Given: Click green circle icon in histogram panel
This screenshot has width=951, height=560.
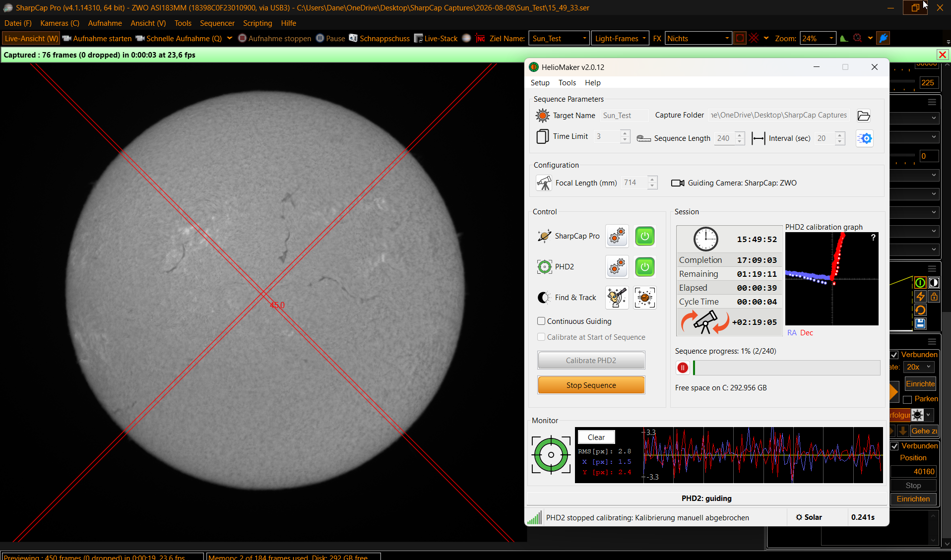Looking at the screenshot, I should 920,283.
